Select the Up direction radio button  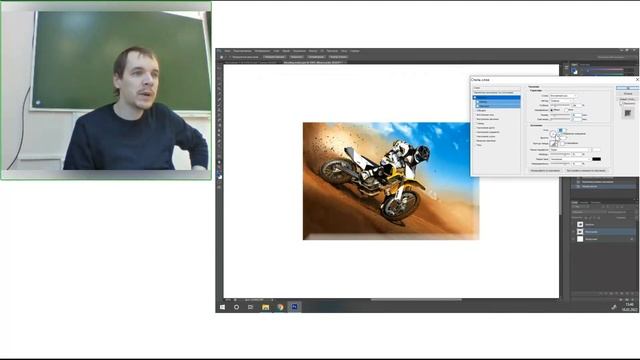coord(551,110)
